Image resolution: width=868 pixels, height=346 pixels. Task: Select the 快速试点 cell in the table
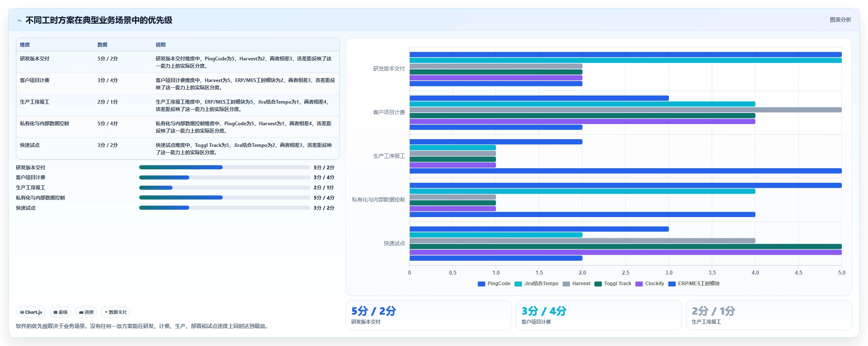pos(30,145)
